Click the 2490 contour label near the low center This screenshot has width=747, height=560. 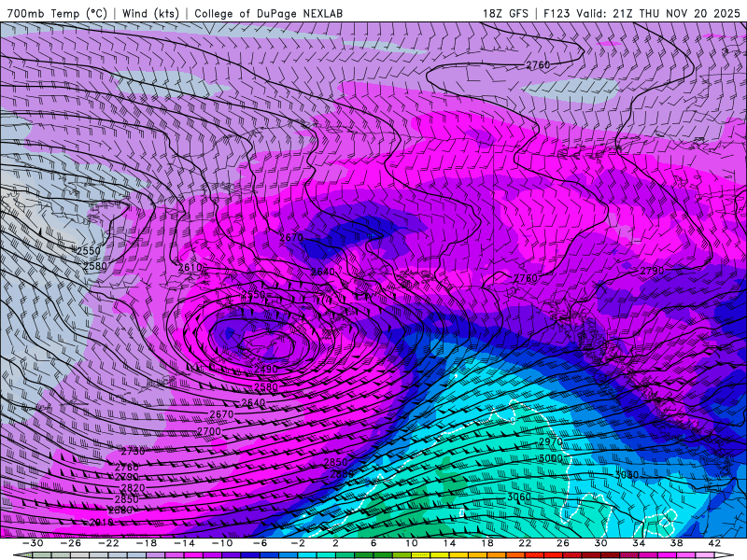[265, 369]
